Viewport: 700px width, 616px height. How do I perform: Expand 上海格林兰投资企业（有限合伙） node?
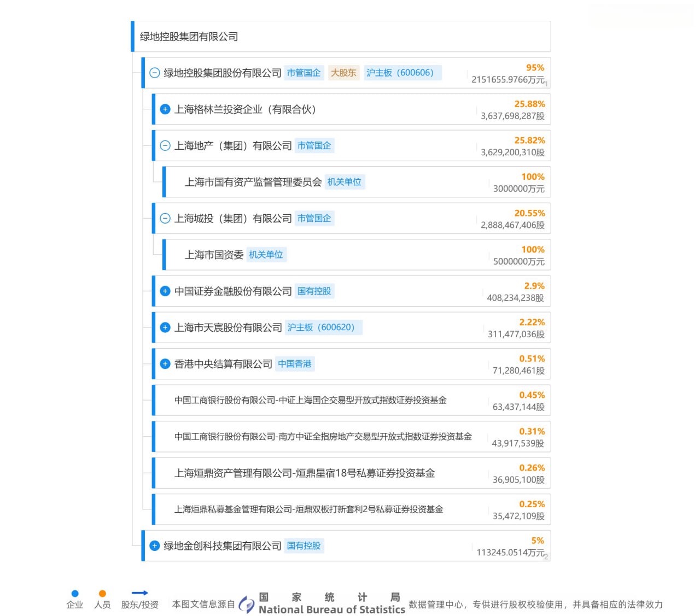click(165, 109)
